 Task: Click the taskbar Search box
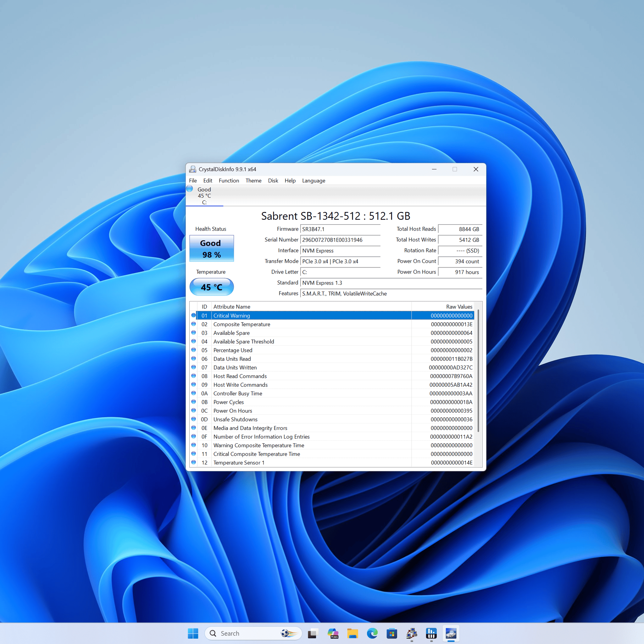coord(253,633)
